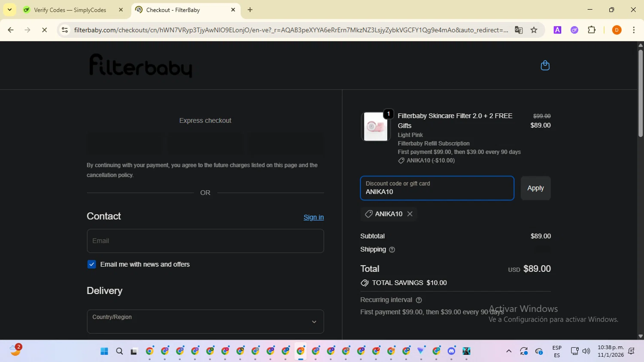
Task: Open Task View on the taskbar
Action: point(134,351)
